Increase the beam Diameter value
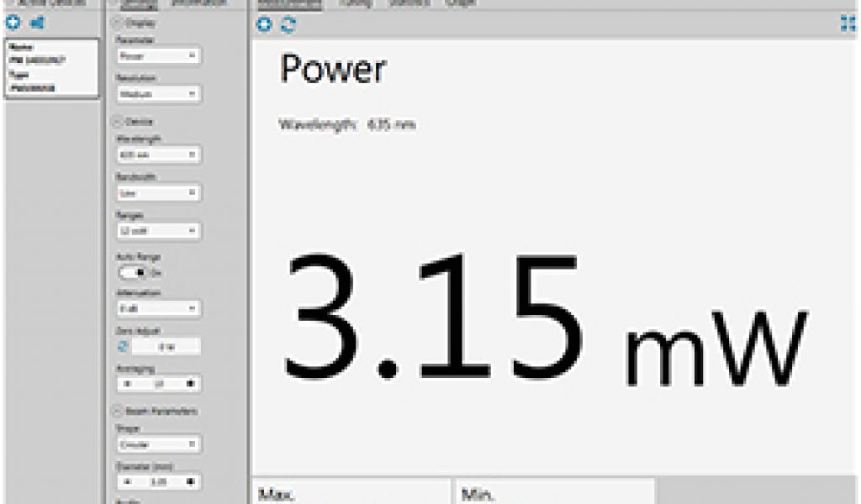This screenshot has width=861, height=504. click(x=190, y=481)
